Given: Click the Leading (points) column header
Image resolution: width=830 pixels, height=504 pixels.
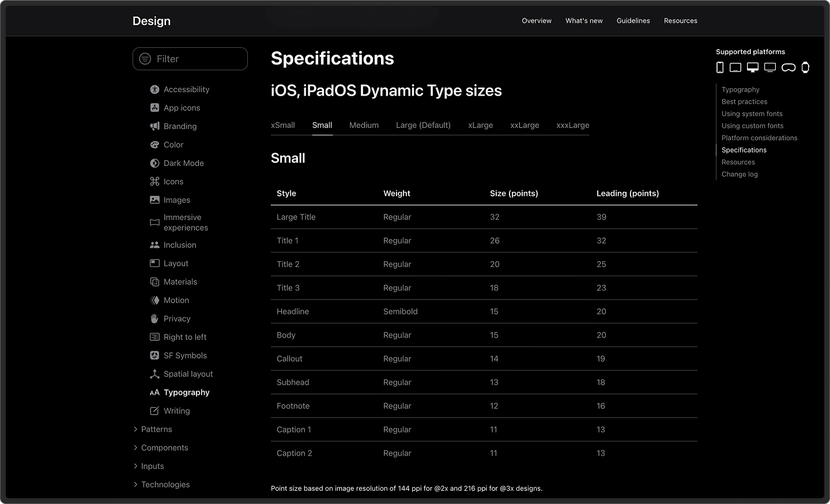Looking at the screenshot, I should tap(628, 194).
